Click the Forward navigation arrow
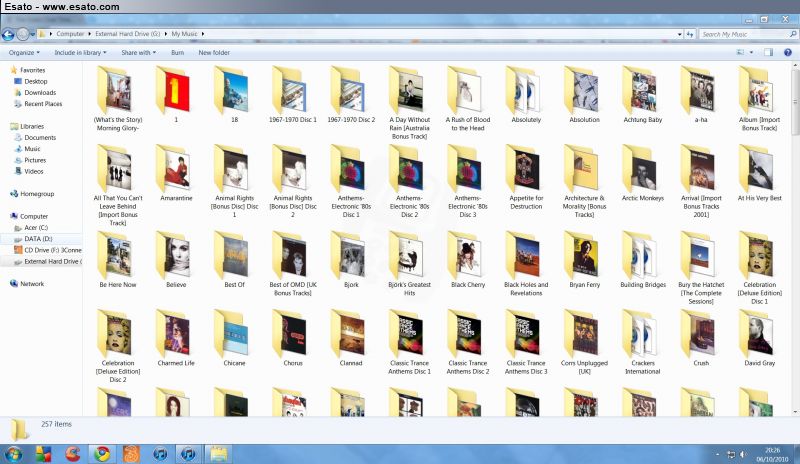This screenshot has height=464, width=800. coord(22,34)
